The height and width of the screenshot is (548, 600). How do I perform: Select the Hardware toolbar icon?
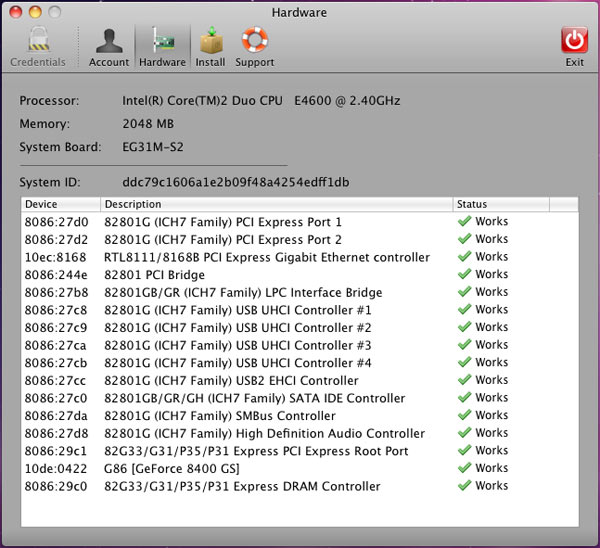click(162, 42)
